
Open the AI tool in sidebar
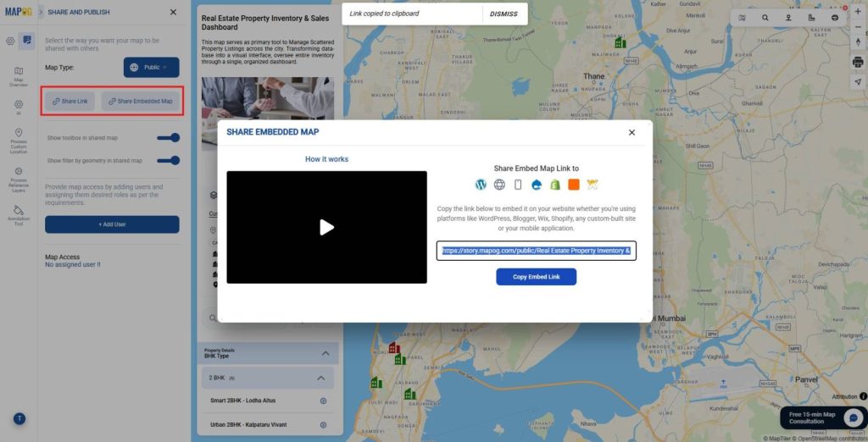[19, 107]
